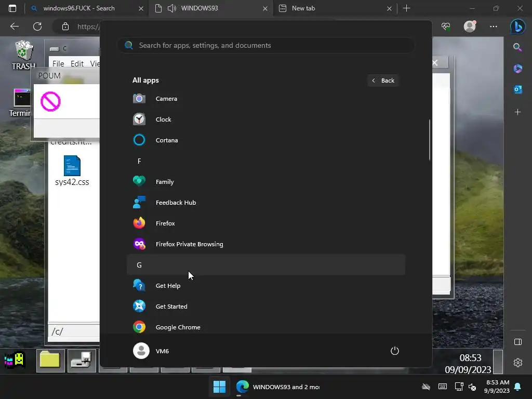Open the Windows Start button
The image size is (532, 399).
click(219, 387)
